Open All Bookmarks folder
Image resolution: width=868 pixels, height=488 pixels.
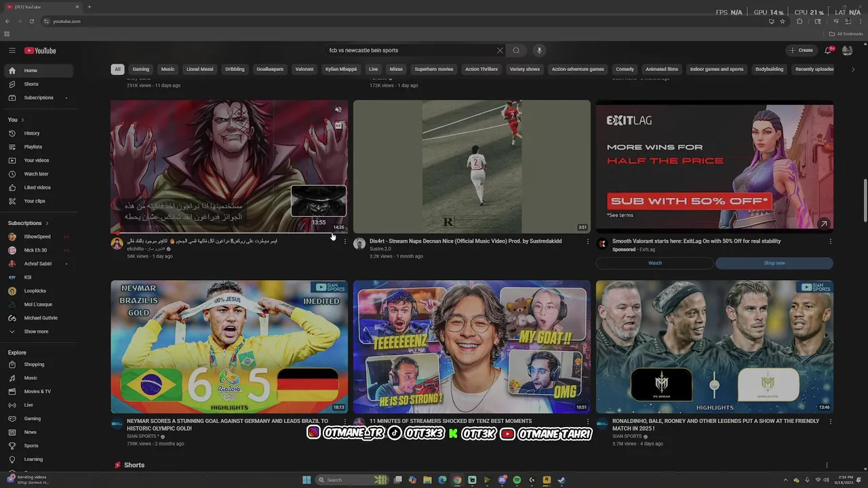point(846,34)
